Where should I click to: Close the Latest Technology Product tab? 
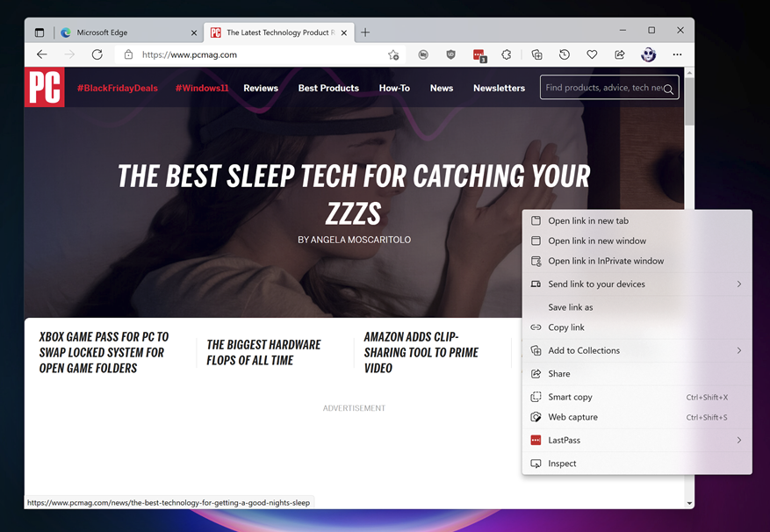click(344, 32)
